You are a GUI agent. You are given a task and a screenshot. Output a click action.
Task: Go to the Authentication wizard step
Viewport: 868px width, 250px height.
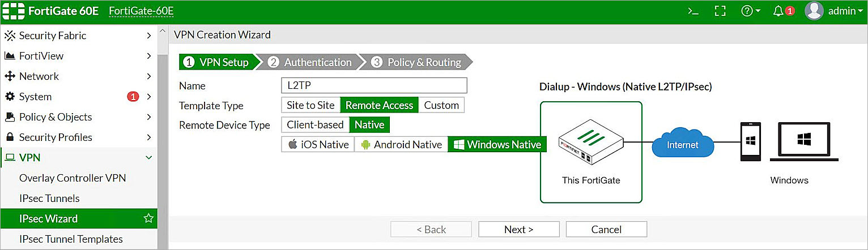pos(310,62)
